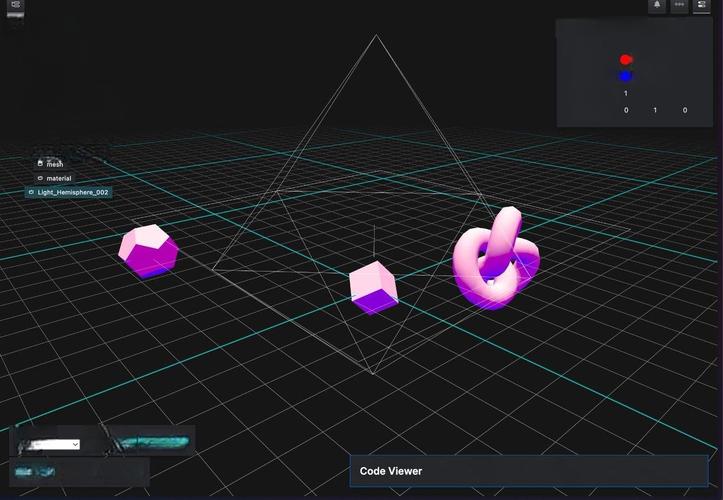Viewport: 723px width, 500px height.
Task: Click the Light_Hemisphere_002 light icon
Action: click(x=31, y=192)
